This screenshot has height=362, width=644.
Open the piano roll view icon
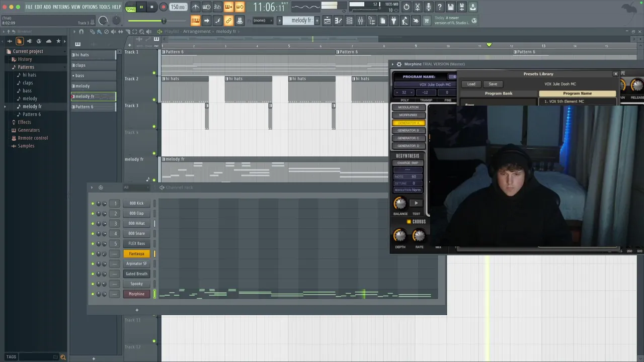pos(338,21)
